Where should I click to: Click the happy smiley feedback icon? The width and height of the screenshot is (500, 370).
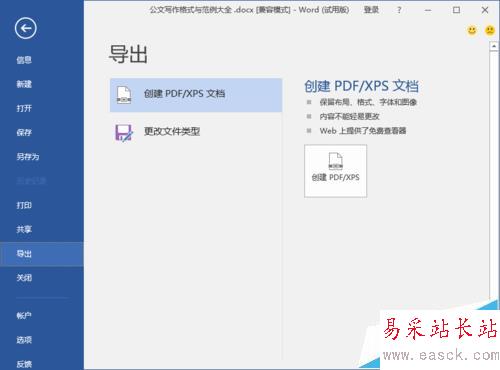(x=472, y=31)
